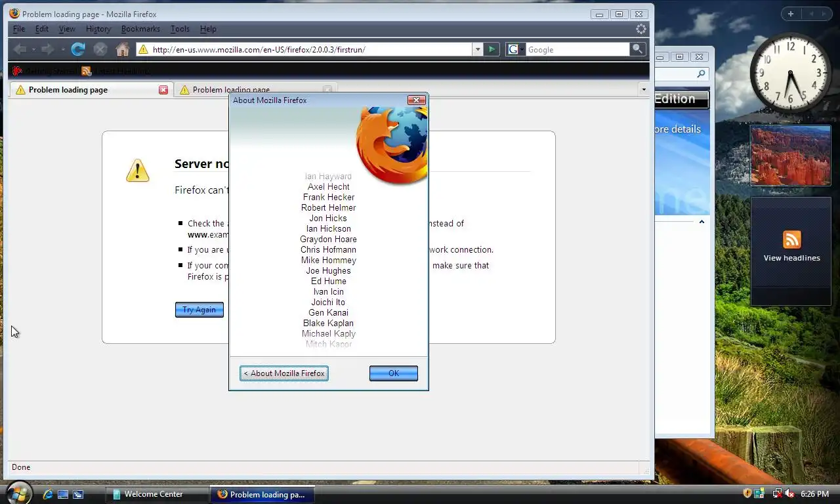Click the network disconnected tray icon
The height and width of the screenshot is (504, 840).
click(777, 493)
